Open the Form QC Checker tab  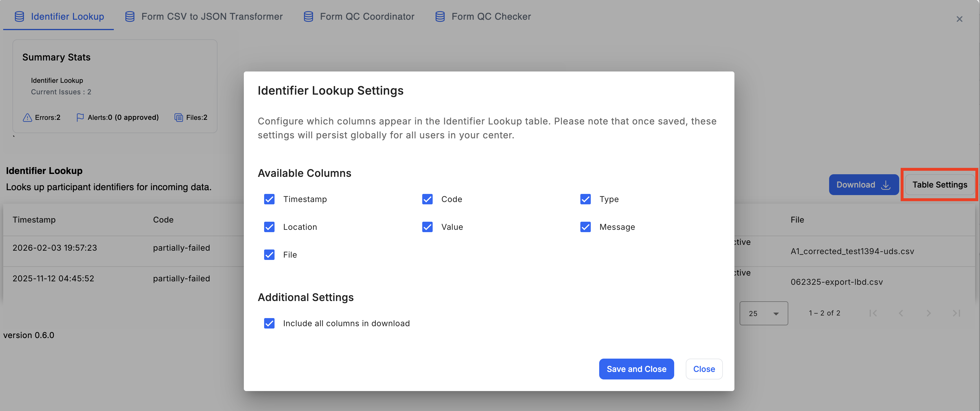[x=483, y=16]
